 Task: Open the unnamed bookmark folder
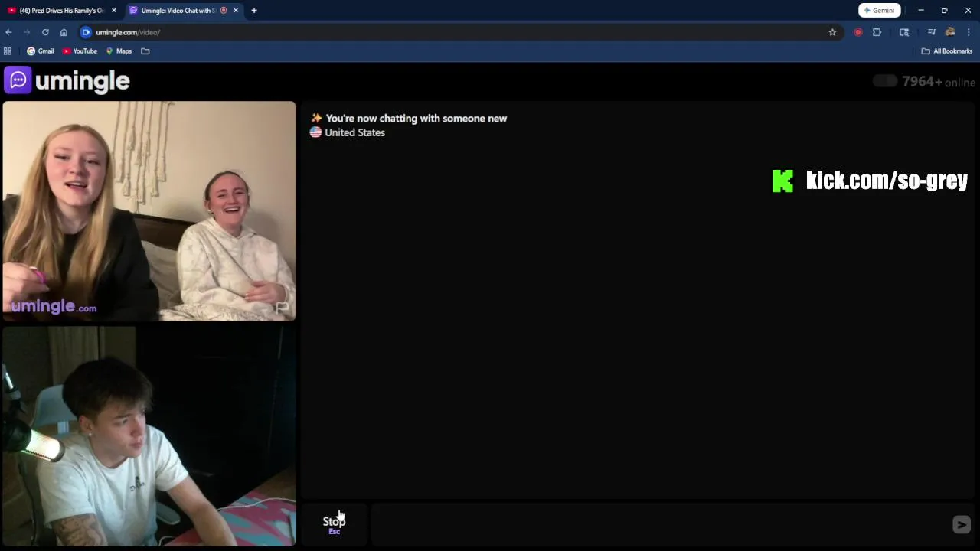coord(145,51)
